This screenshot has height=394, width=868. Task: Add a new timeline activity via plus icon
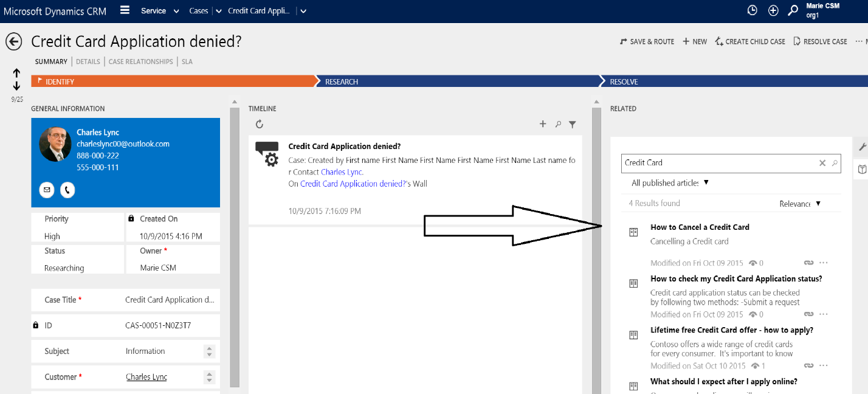[x=543, y=123]
